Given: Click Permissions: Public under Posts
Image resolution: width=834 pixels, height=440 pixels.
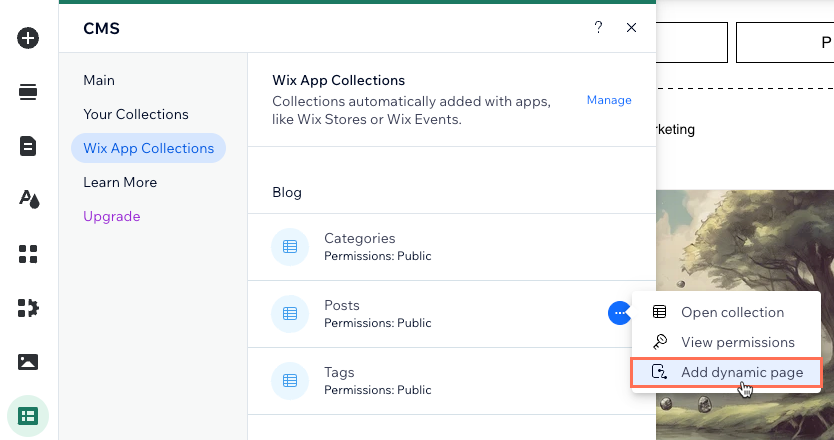Looking at the screenshot, I should [378, 323].
